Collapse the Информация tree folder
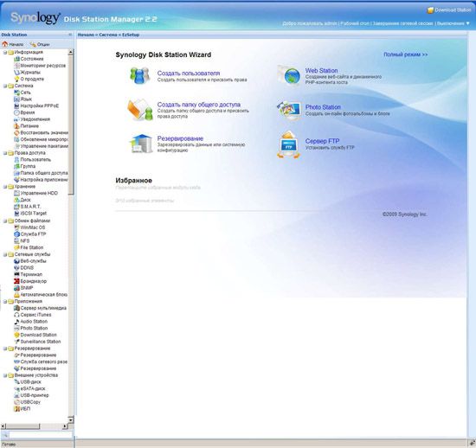 tap(5, 52)
